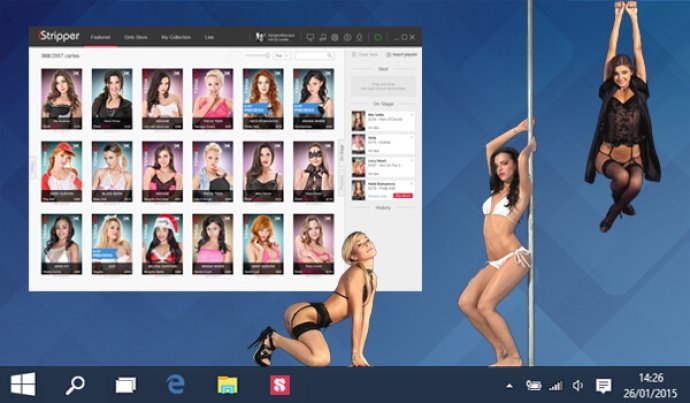Open File Explorer from taskbar
Viewport: 690px width, 403px height.
coord(228,385)
